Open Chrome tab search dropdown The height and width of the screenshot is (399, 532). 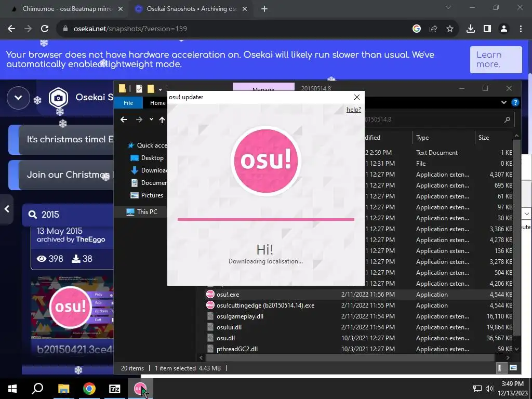click(x=448, y=7)
